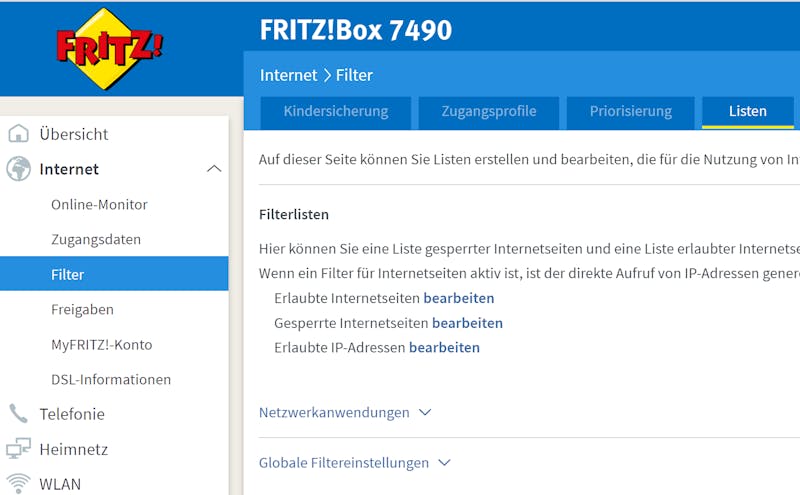Edit Erlaubte Internetseiten list
The image size is (800, 495).
[459, 298]
